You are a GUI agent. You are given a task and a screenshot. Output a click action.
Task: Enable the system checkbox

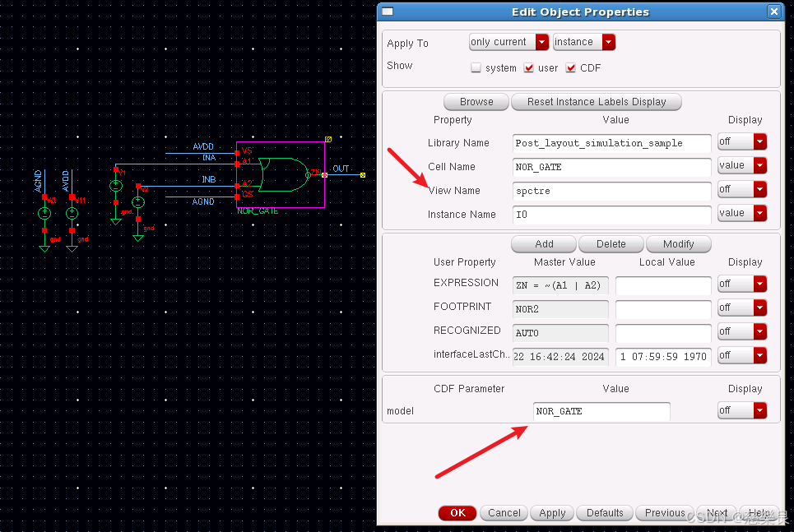[474, 68]
